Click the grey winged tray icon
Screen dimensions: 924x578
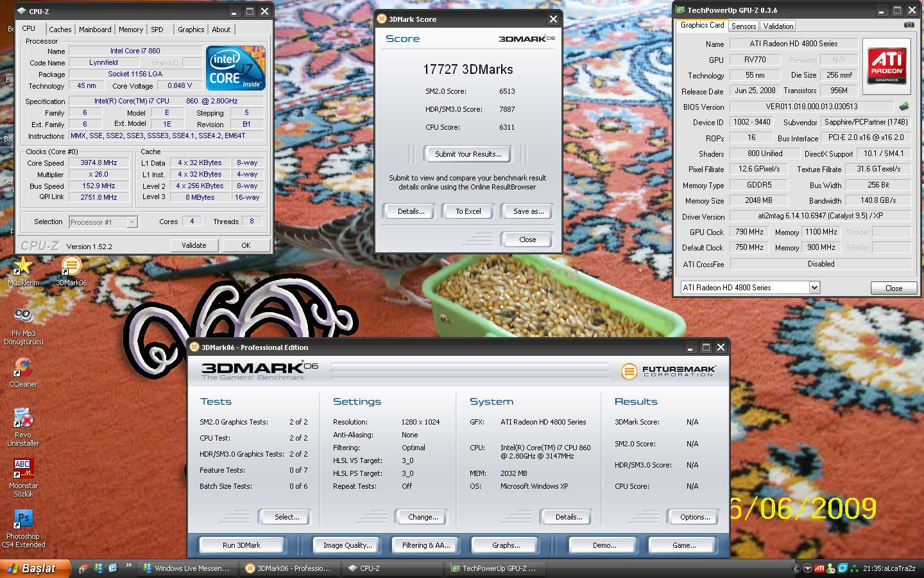(808, 568)
